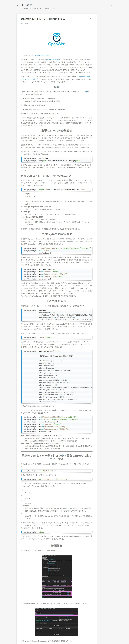
Task: Click the rootfs_data の設定変更 heading
Action: coord(57,234)
